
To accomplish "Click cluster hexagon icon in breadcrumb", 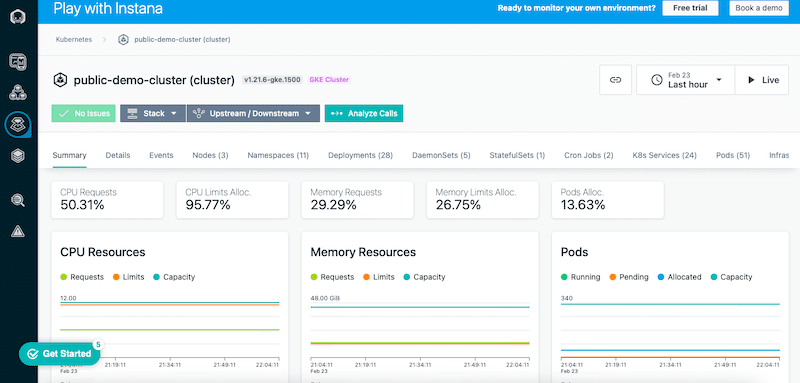I will coord(123,39).
